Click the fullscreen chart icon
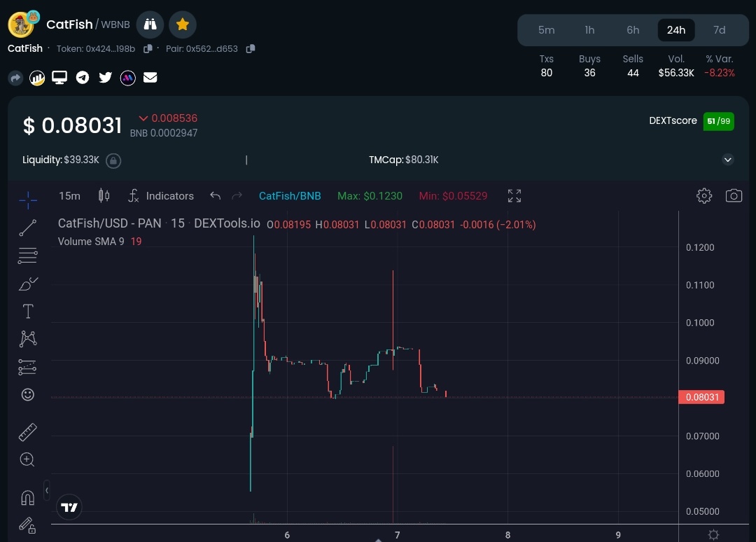Viewport: 756px width, 542px height. (x=514, y=196)
